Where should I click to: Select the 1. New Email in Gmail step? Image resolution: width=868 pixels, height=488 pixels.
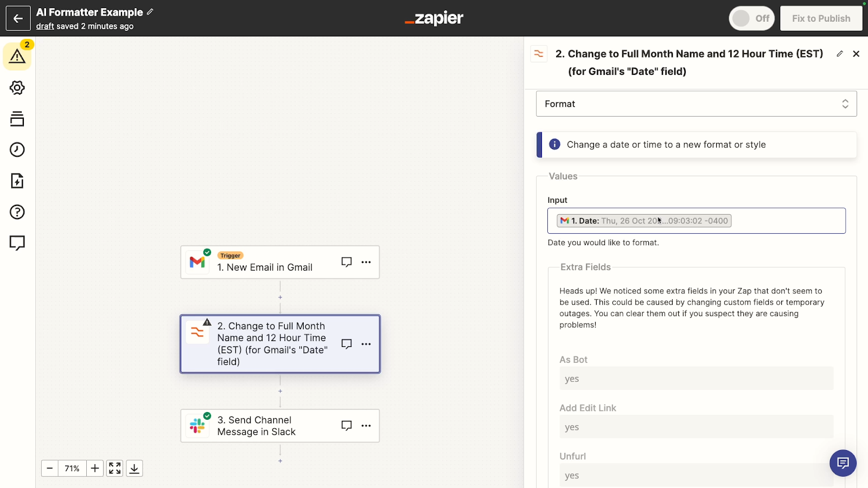tap(280, 262)
